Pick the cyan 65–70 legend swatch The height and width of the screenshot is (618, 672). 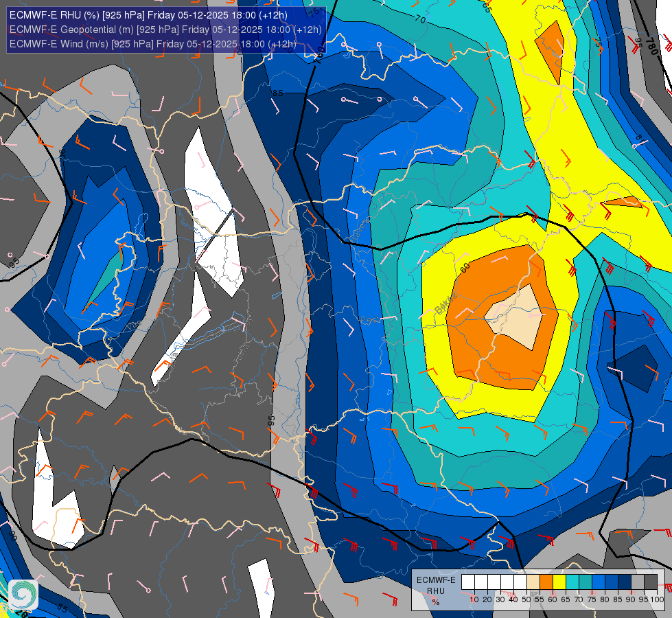(572, 582)
